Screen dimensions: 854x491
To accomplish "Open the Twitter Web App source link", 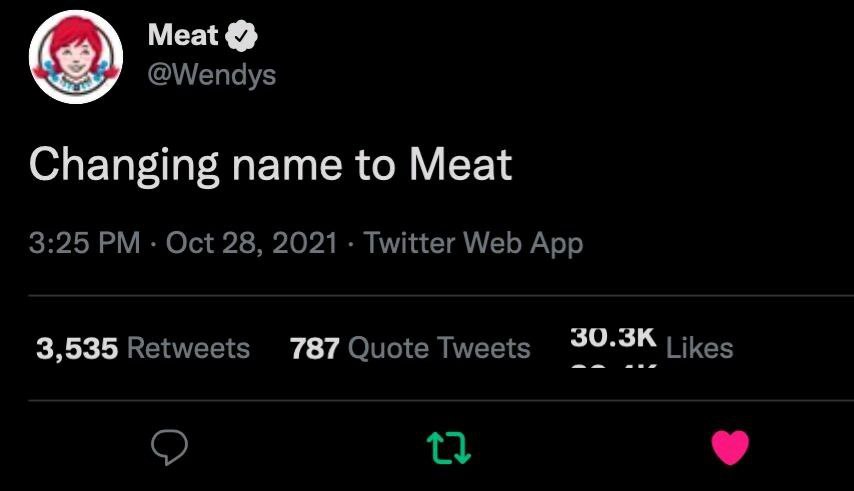I will click(x=473, y=243).
